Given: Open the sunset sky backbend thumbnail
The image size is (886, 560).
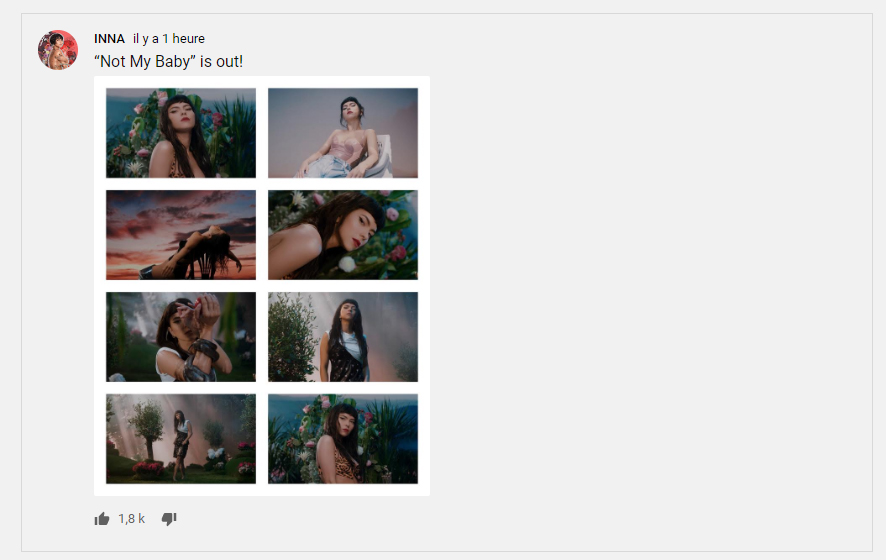Looking at the screenshot, I should (x=181, y=235).
